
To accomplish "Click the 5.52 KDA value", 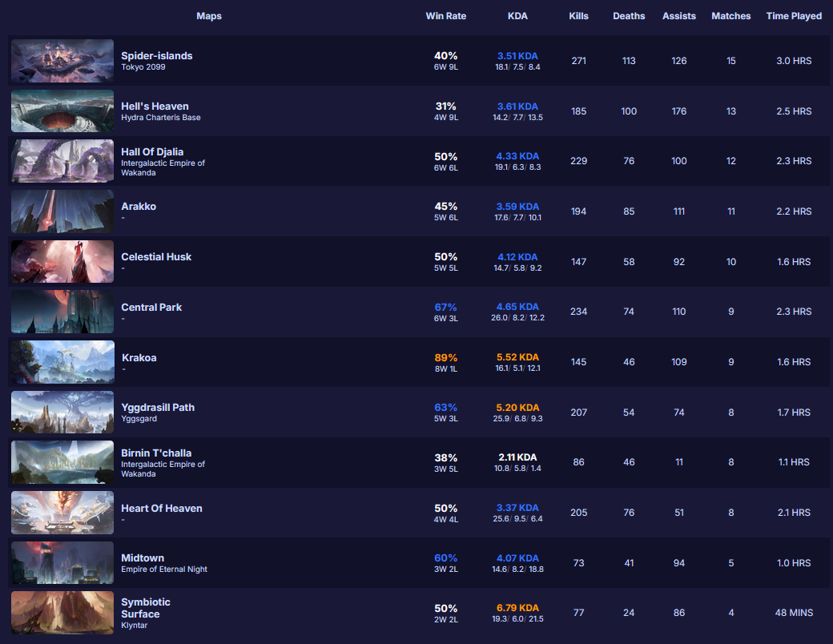I will pos(517,357).
